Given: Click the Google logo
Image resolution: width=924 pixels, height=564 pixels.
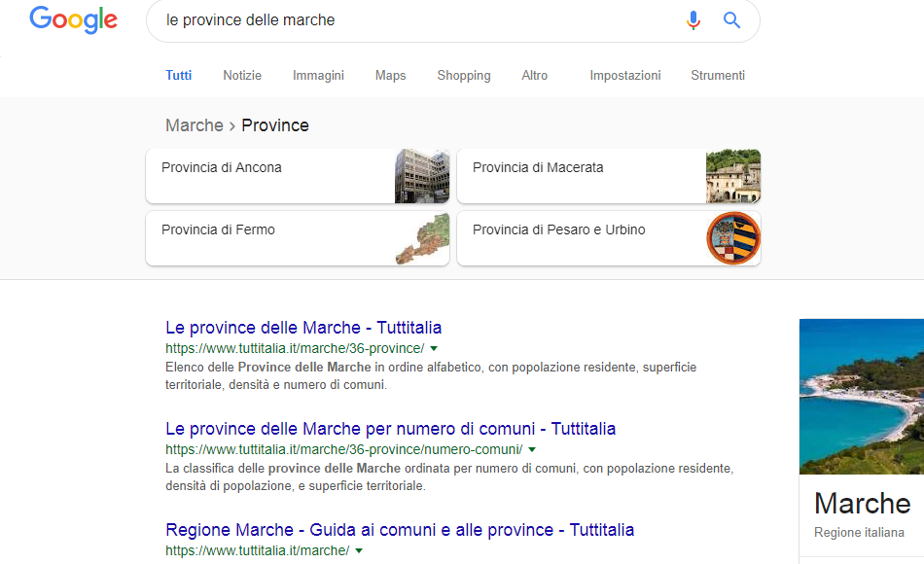Looking at the screenshot, I should [x=74, y=20].
